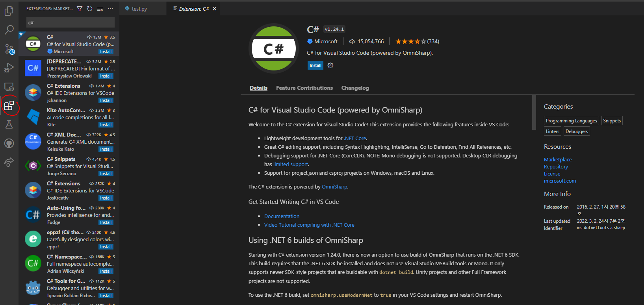
Task: Install the C# Microsoft extension in list
Action: pyautogui.click(x=106, y=52)
